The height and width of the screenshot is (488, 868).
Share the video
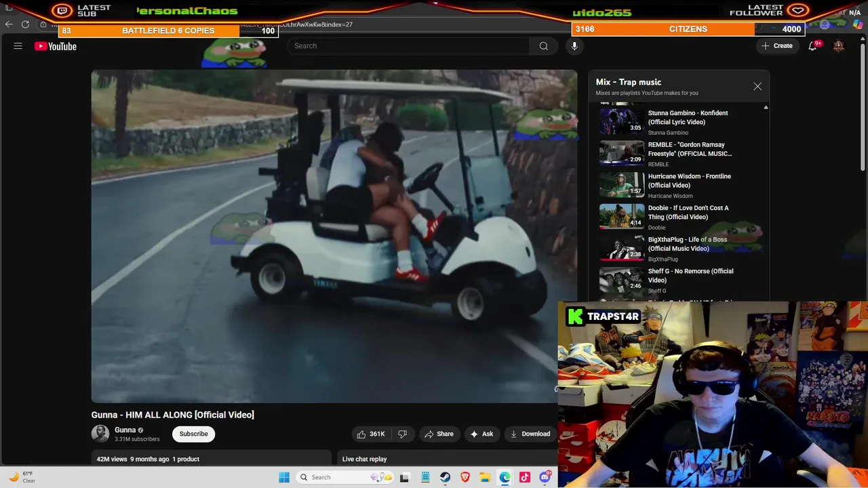[x=439, y=434]
